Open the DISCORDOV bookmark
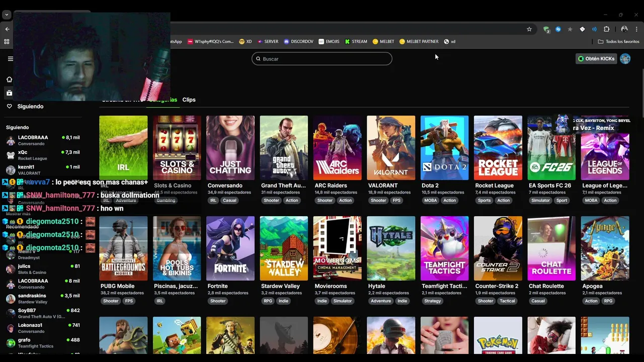The image size is (644, 362). click(298, 42)
